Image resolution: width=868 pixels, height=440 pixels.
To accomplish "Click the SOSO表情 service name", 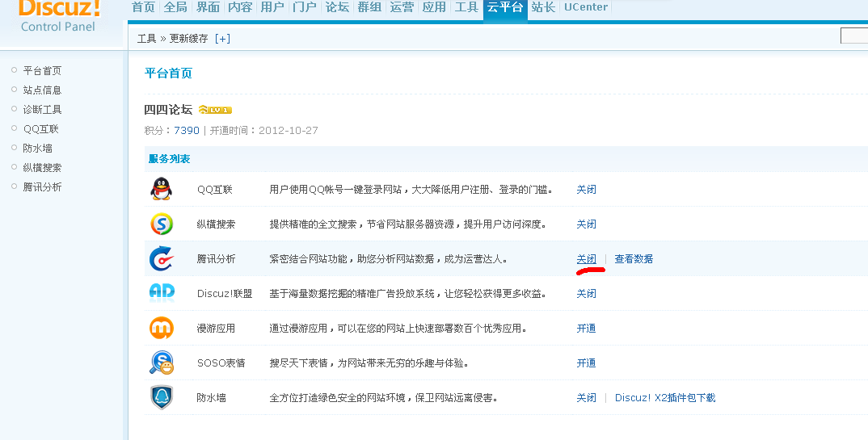I will [x=221, y=363].
